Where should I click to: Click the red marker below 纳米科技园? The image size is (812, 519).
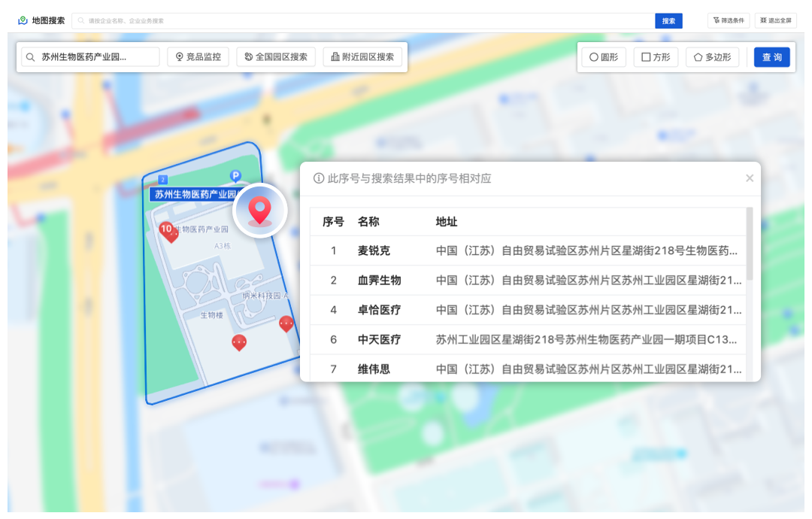(286, 324)
